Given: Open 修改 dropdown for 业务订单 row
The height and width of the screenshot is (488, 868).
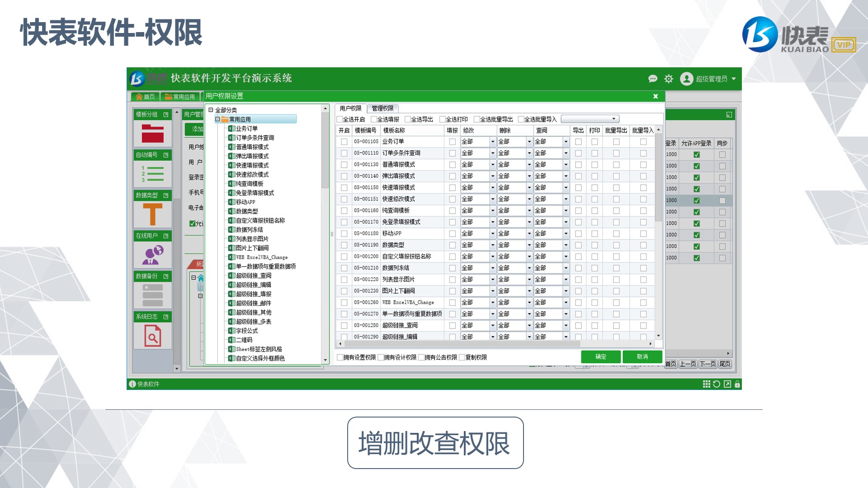Looking at the screenshot, I should (x=493, y=142).
